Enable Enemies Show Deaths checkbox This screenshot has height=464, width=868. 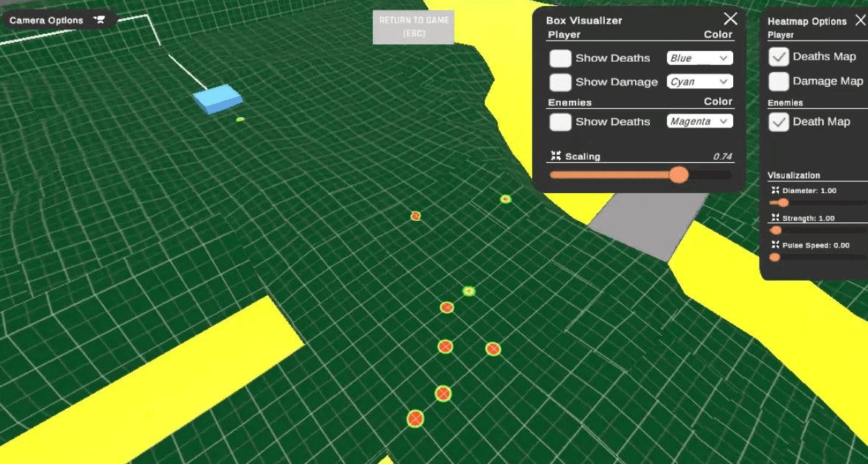pos(560,122)
